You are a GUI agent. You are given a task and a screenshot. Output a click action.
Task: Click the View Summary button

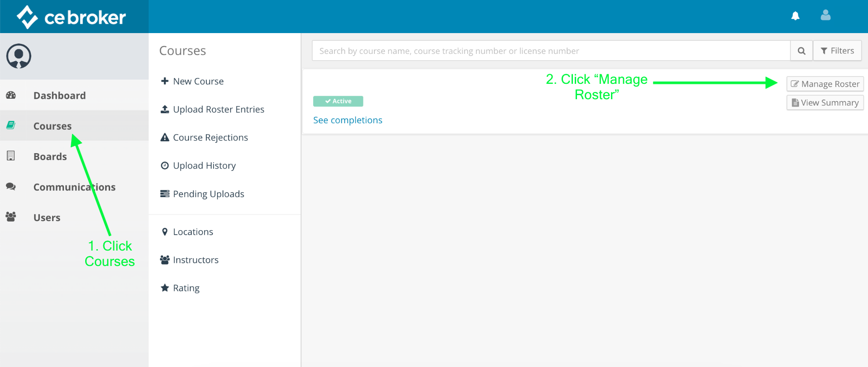coord(825,103)
